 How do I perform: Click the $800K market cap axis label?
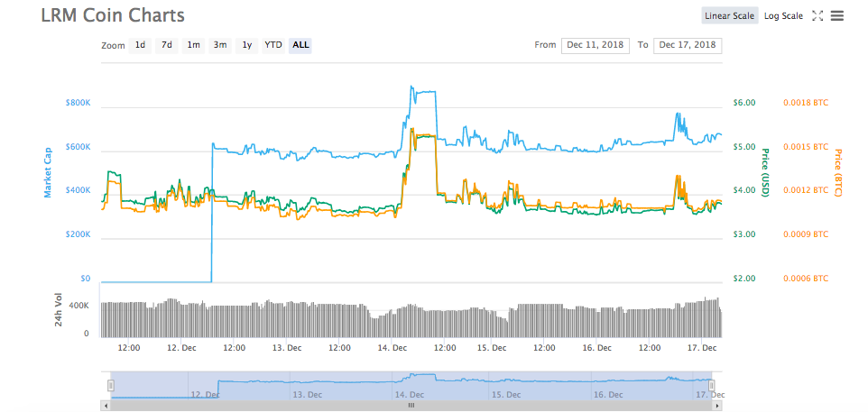(78, 103)
